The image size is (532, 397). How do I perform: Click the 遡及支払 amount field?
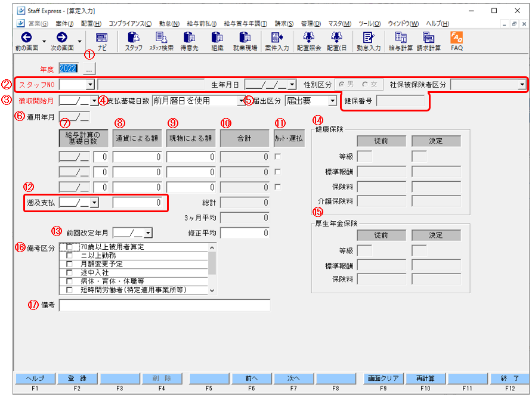pos(137,203)
